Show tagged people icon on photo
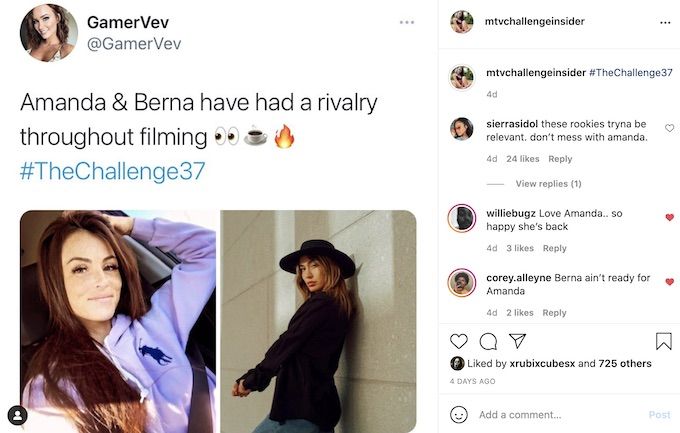Screen dimensions: 680x433 pyautogui.click(x=17, y=415)
